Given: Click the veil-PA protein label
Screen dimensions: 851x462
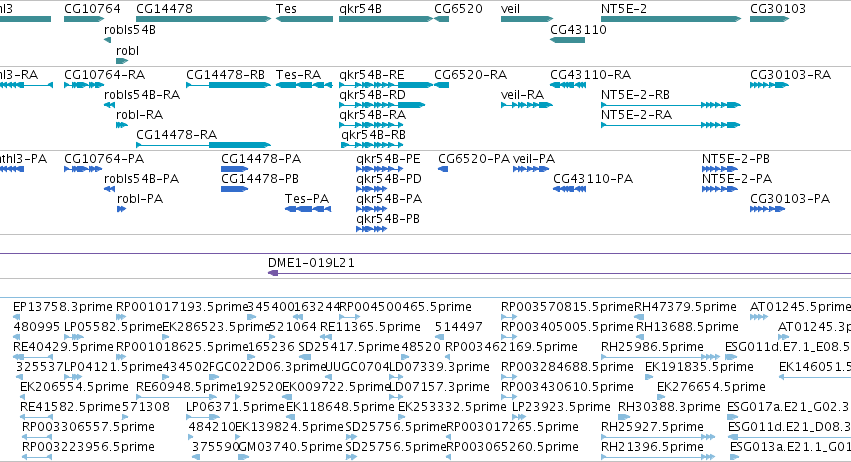Looking at the screenshot, I should pyautogui.click(x=534, y=159).
